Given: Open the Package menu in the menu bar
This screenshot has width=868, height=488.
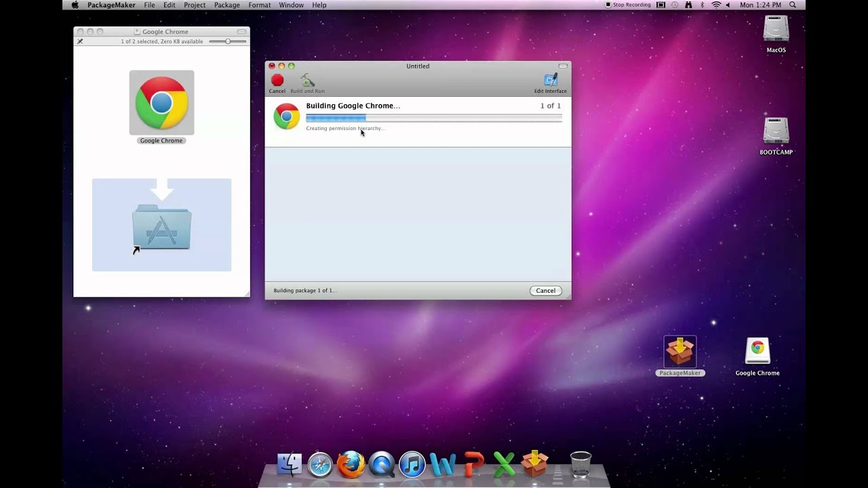Looking at the screenshot, I should coord(226,5).
